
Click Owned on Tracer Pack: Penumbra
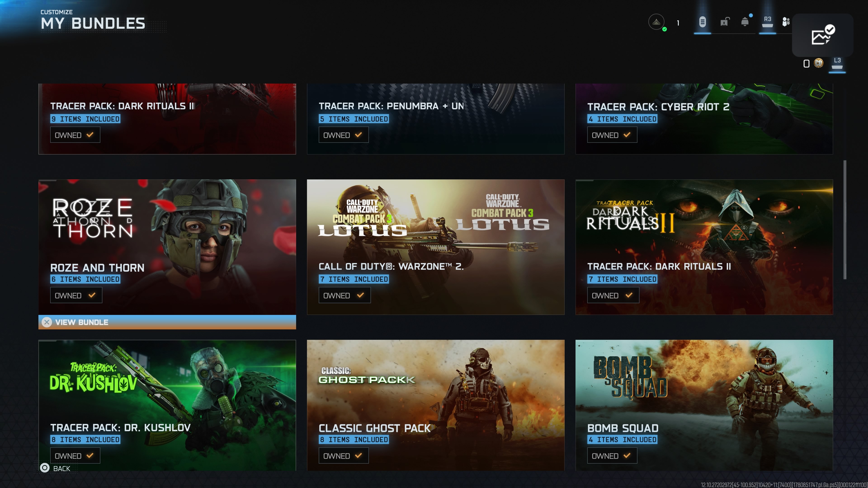[344, 135]
